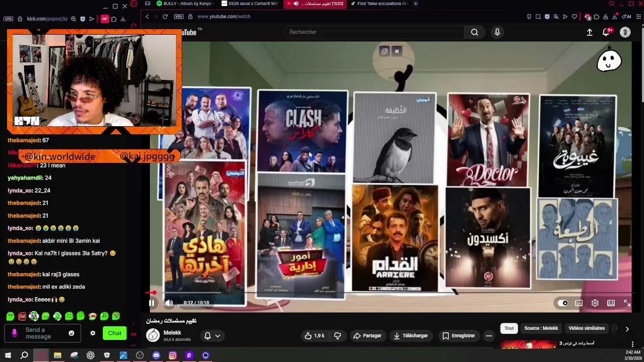Screen dimensions: 644x362
Task: Open Discord from taskbar
Action: [x=156, y=355]
